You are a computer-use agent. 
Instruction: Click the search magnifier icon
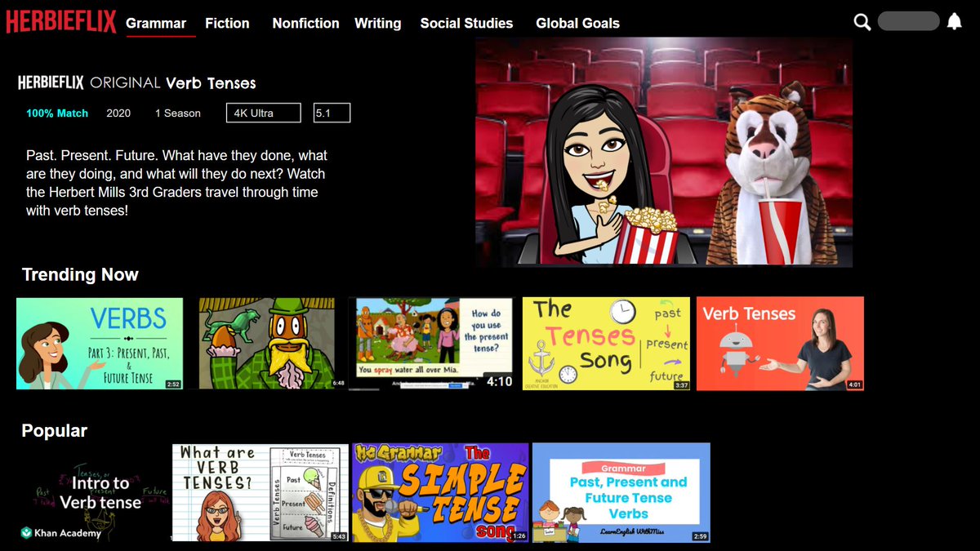(862, 22)
